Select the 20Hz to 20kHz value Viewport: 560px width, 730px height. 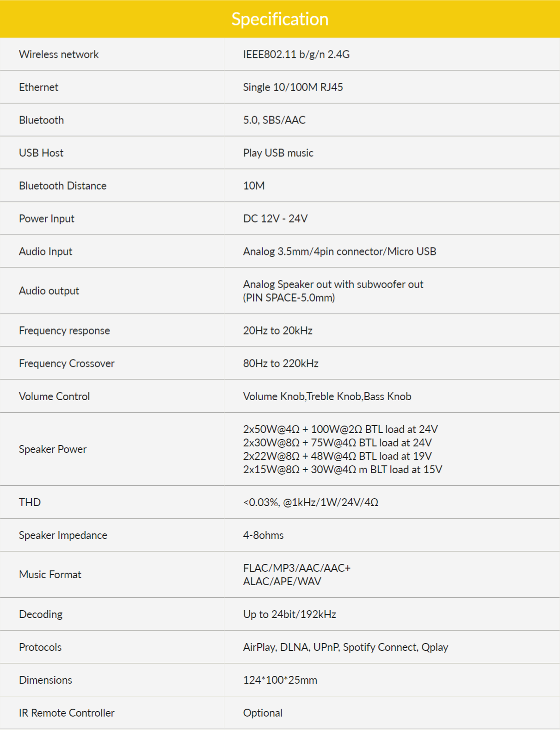[x=277, y=331]
